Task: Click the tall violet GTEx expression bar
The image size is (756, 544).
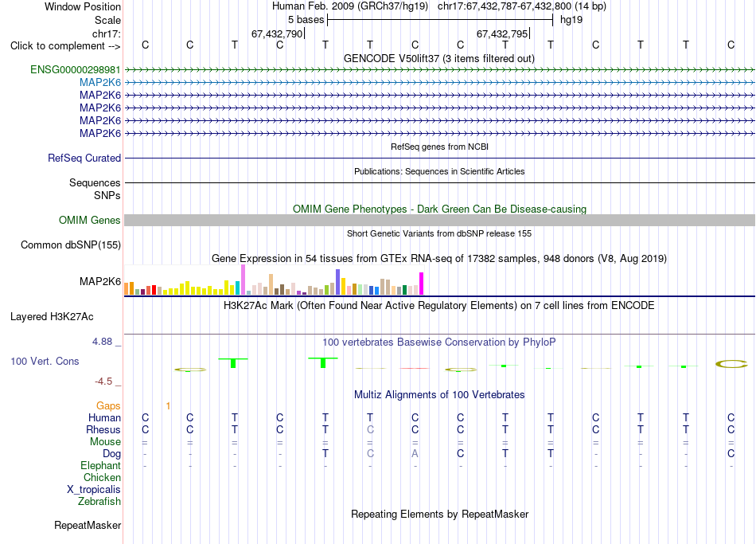Action: pos(243,280)
